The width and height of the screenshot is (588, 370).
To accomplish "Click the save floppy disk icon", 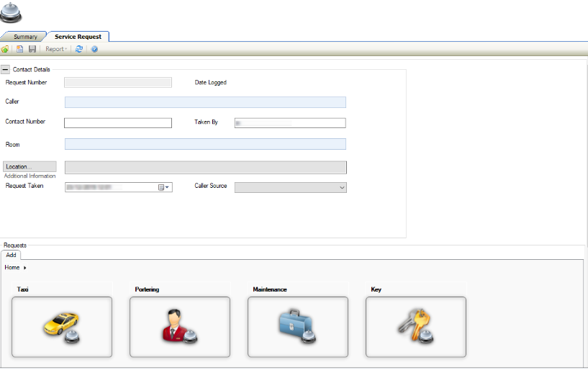I will (x=32, y=49).
